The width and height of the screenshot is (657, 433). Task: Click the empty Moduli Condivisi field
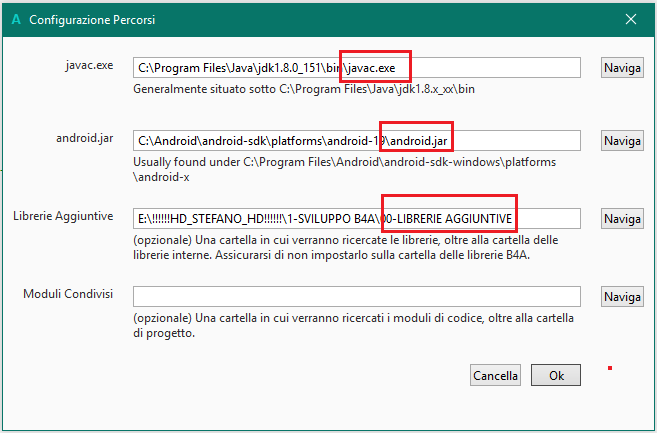point(357,296)
